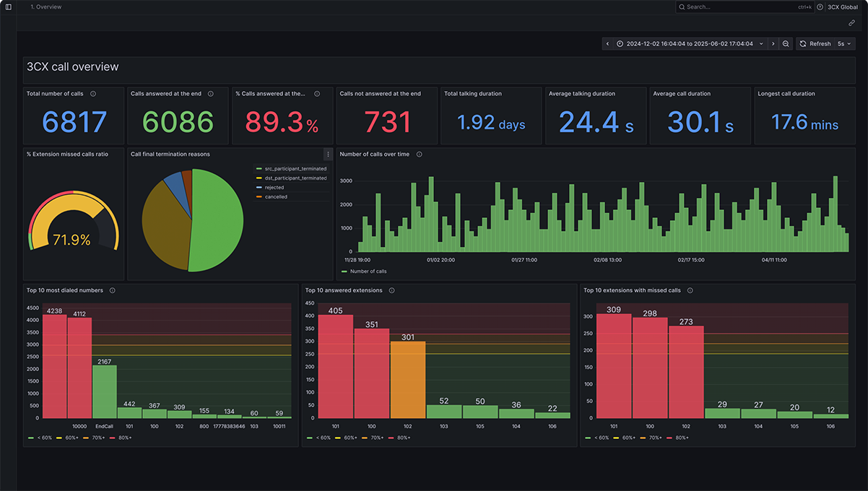Open the share dashboard icon
Screen dimensions: 868x491
click(852, 22)
